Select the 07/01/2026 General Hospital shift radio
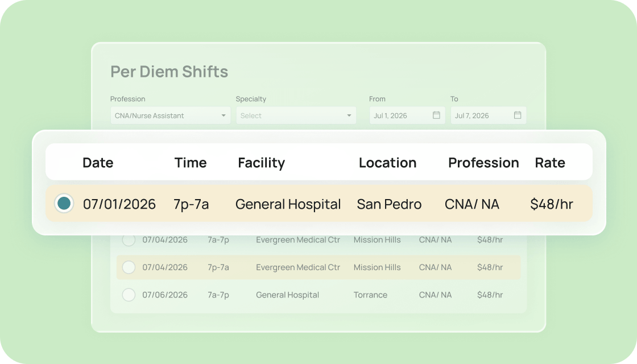637x364 pixels. point(64,204)
